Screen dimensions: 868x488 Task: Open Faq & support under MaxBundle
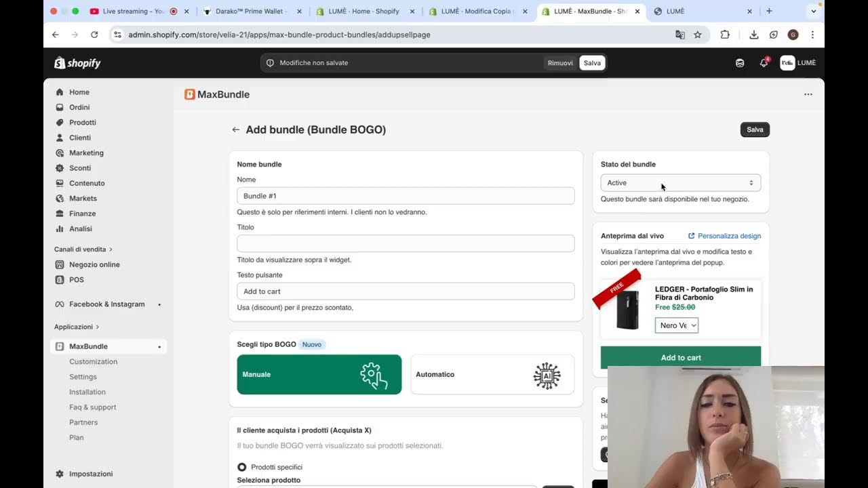tap(93, 407)
